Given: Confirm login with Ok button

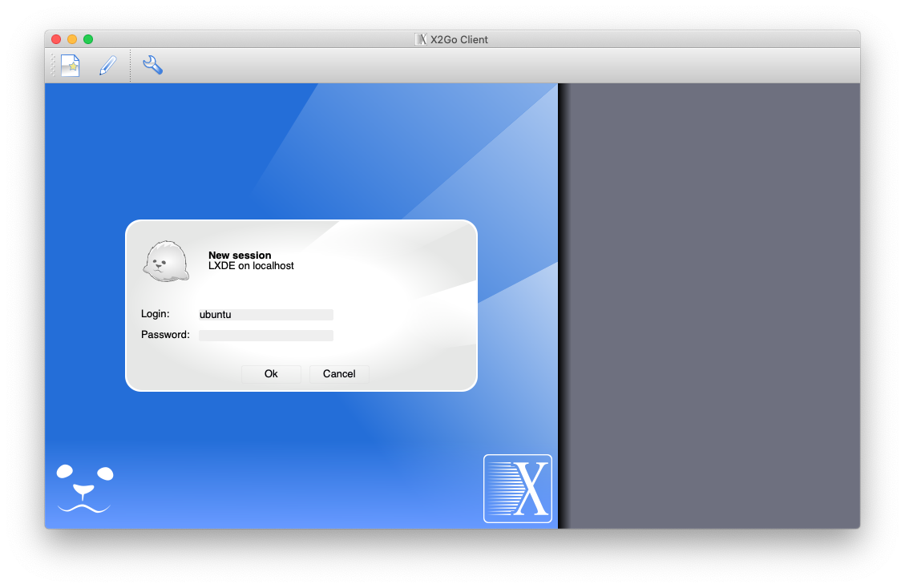Looking at the screenshot, I should click(x=271, y=374).
